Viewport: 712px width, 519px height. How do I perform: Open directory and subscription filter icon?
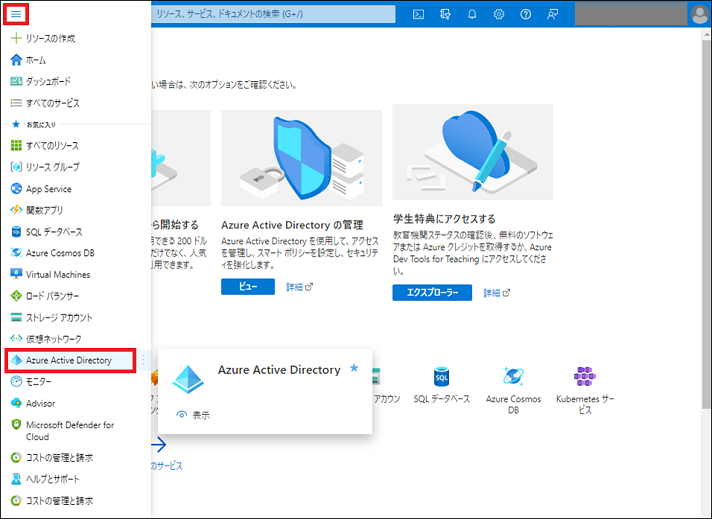tap(445, 15)
